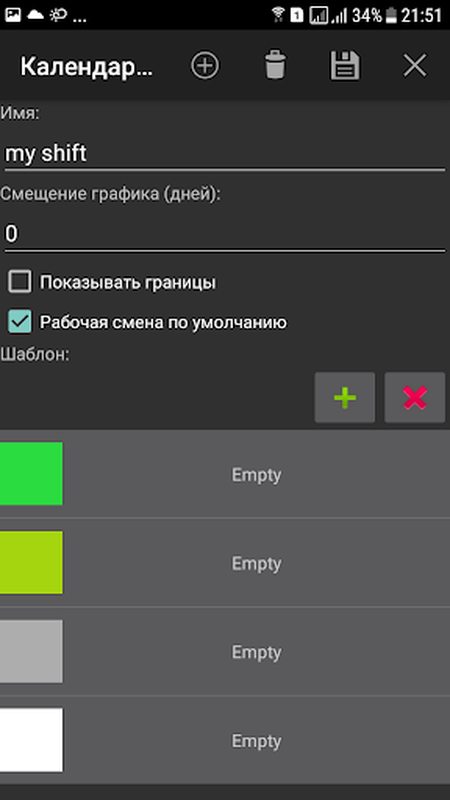Close the editor with X icon

pos(415,66)
